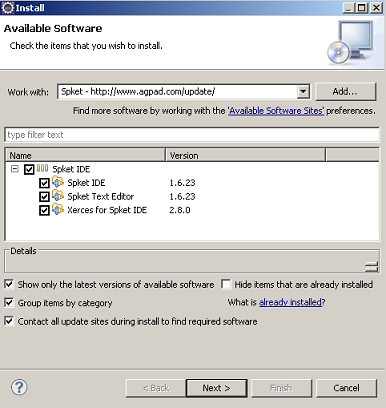Focus the type filter text field

tap(192, 135)
